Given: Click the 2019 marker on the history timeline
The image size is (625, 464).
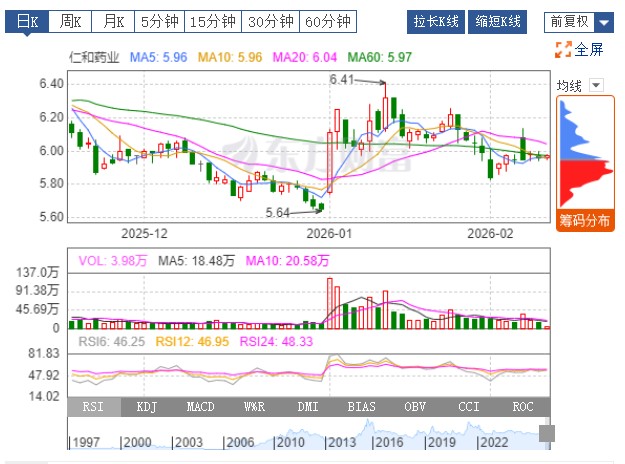Looking at the screenshot, I should [x=440, y=442].
